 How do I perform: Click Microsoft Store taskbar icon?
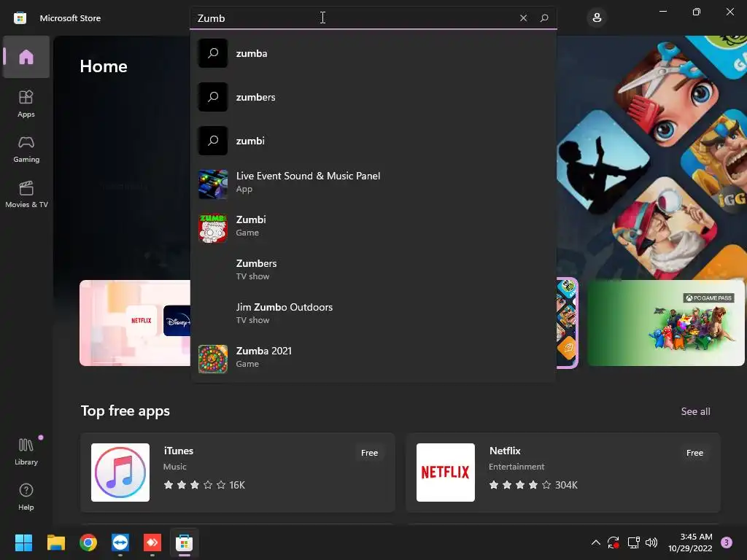click(185, 542)
